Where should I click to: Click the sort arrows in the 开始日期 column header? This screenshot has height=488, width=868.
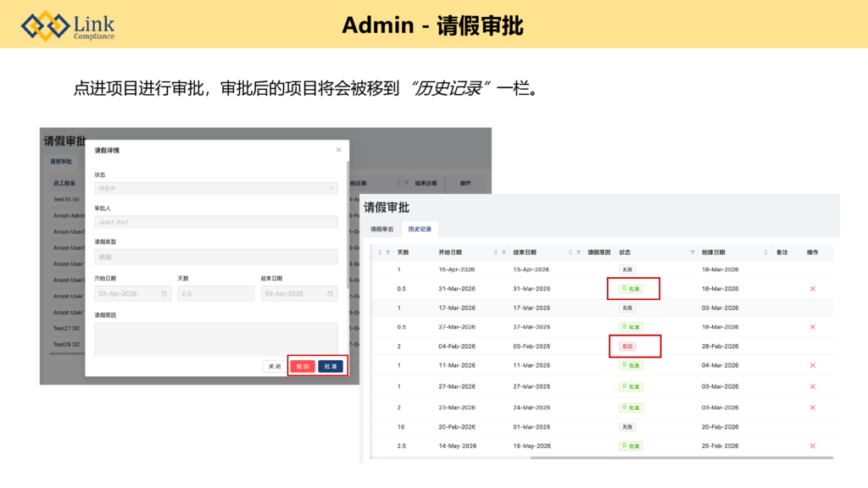(496, 252)
